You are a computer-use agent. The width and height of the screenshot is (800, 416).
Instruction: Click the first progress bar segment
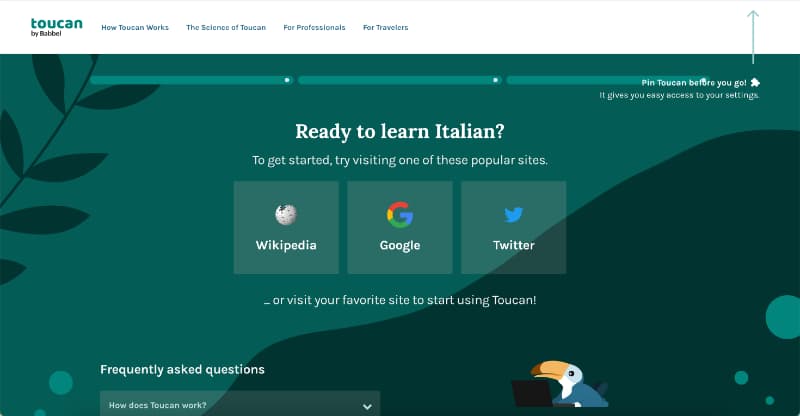click(x=191, y=80)
